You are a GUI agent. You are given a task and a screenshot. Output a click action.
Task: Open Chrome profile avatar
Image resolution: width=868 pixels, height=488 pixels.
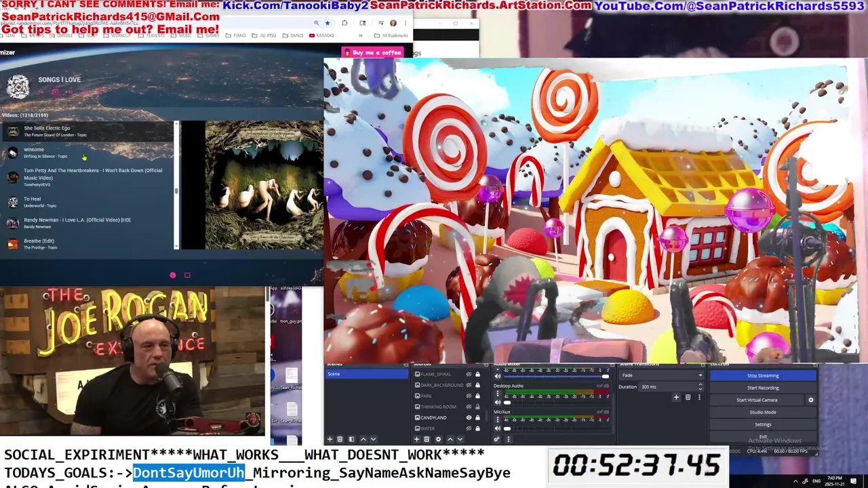393,23
